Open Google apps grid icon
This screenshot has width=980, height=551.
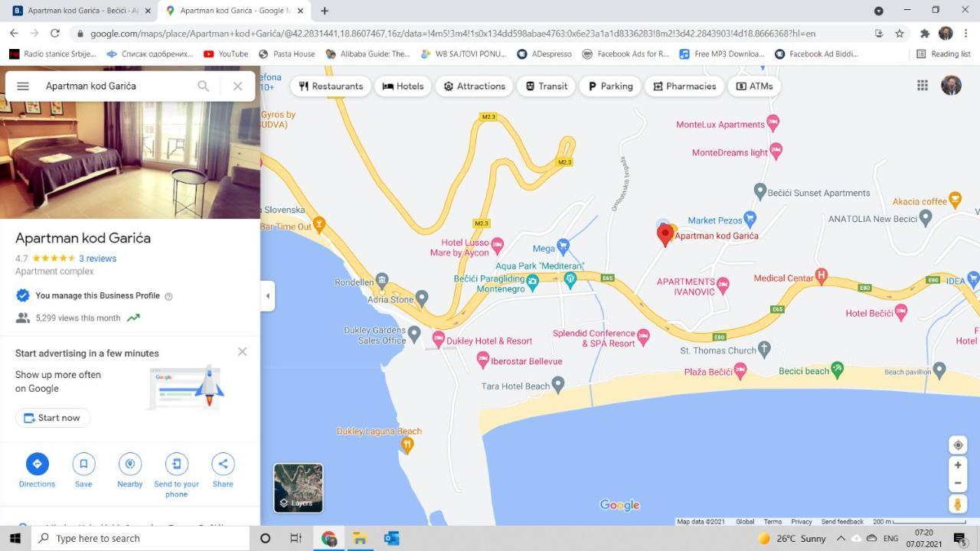(923, 86)
